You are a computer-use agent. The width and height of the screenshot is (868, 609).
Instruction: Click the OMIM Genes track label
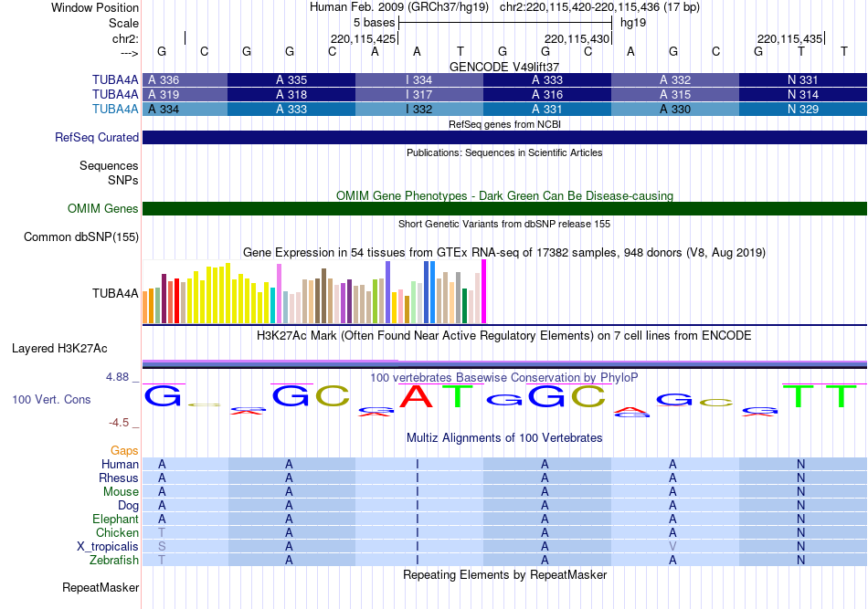click(102, 208)
